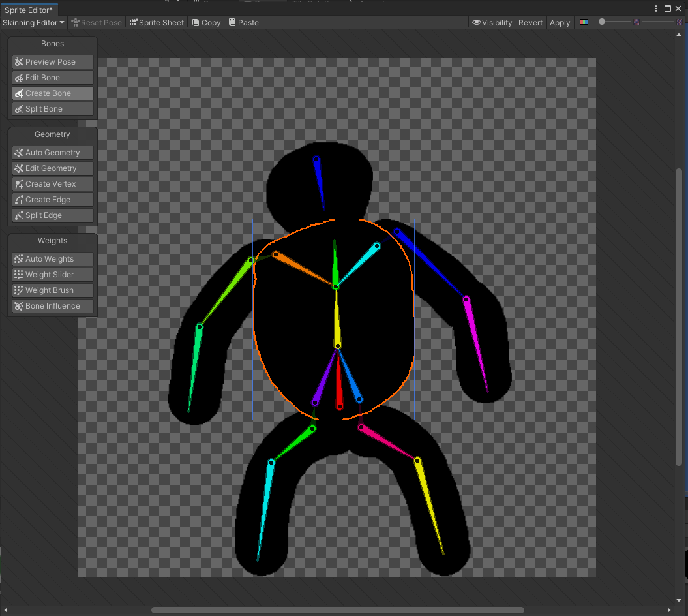Viewport: 688px width, 616px height.
Task: Select the Split Edge tool
Action: point(52,215)
